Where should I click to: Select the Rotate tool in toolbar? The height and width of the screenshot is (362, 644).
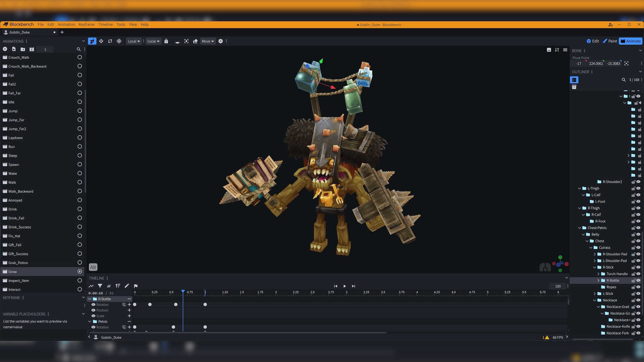point(110,41)
